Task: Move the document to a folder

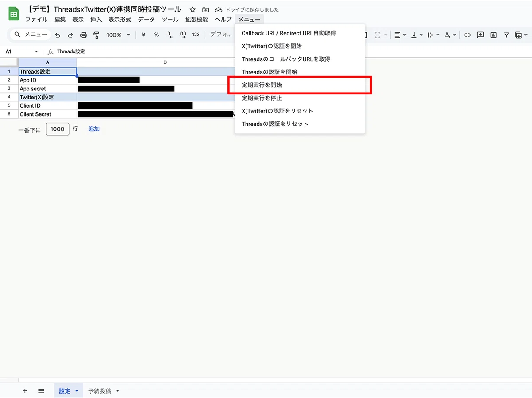Action: coord(205,10)
